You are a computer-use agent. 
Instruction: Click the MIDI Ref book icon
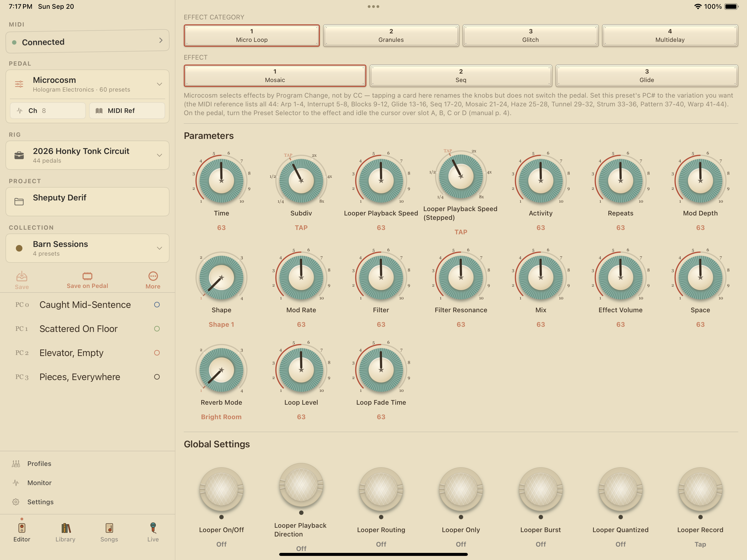click(x=99, y=111)
